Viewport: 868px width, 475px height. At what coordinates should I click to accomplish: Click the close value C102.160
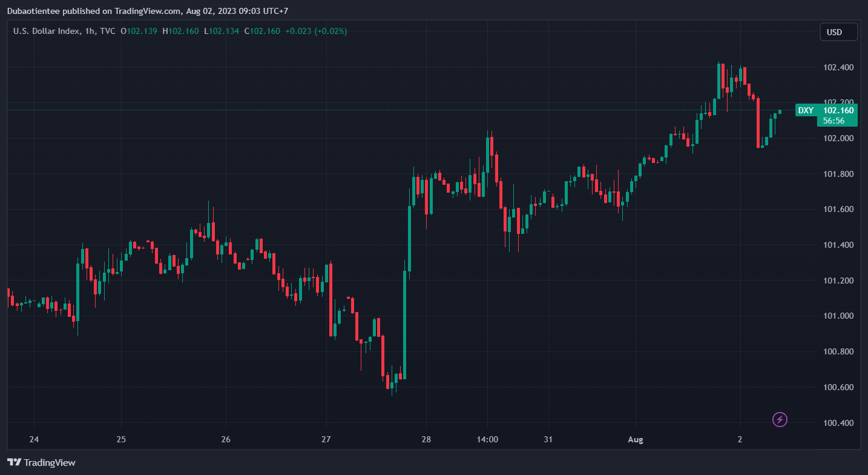pos(262,31)
